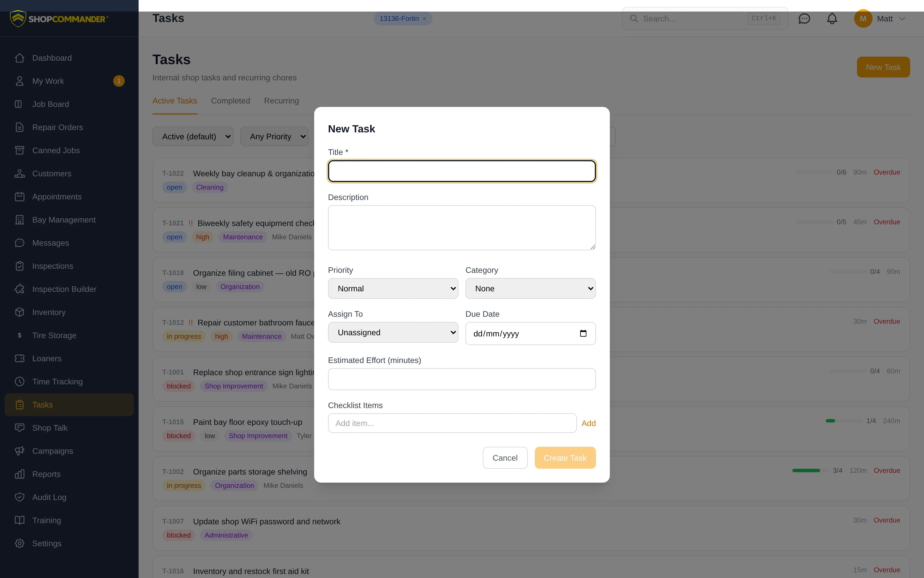Screen dimensions: 924x578
Task: Click the Loaners ticket icon
Action: pyautogui.click(x=19, y=359)
